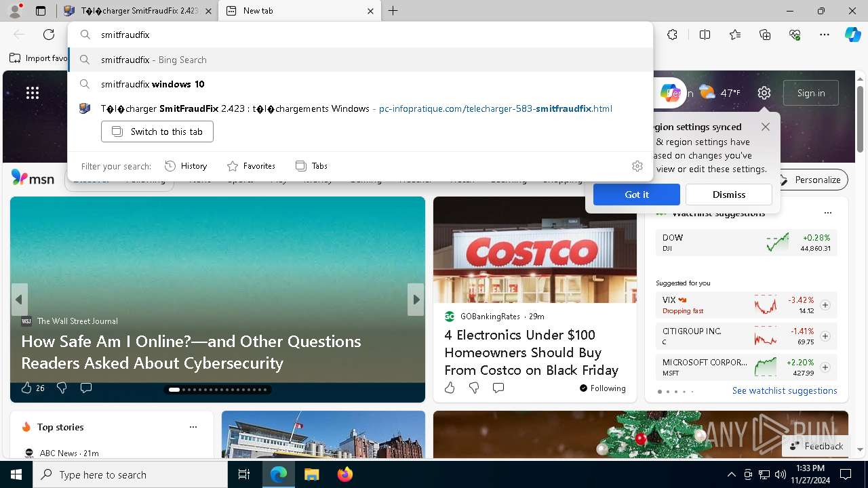Open the taskbar clock showing 1:33 PM
This screenshot has height=488, width=868.
click(810, 474)
